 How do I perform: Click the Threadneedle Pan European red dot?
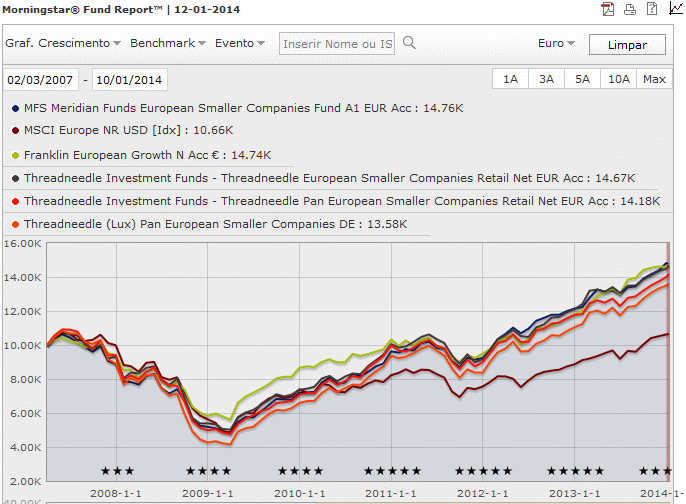click(x=15, y=201)
